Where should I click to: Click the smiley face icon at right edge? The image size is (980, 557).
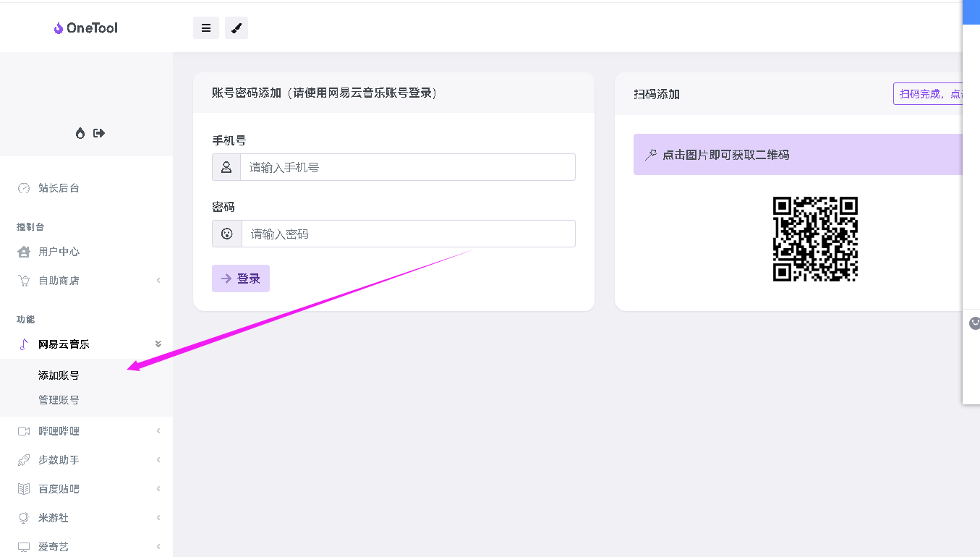point(975,323)
